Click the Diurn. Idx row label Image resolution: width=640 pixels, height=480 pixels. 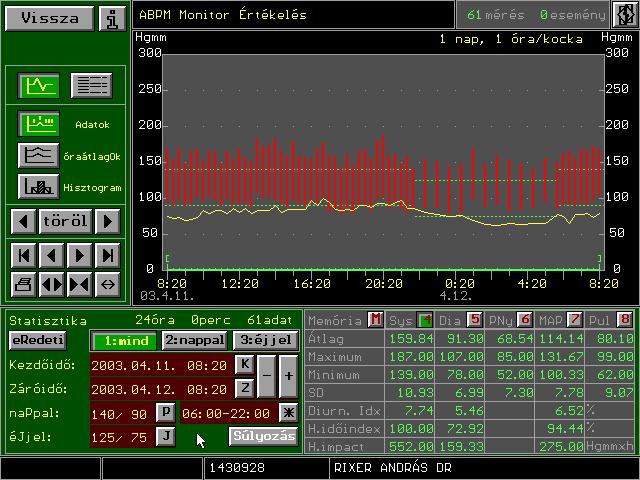(x=344, y=411)
